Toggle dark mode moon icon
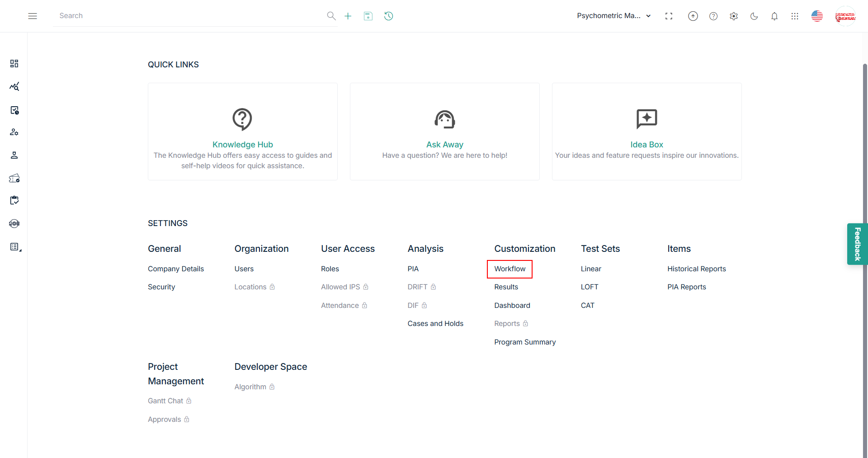Viewport: 868px width, 458px height. point(754,16)
